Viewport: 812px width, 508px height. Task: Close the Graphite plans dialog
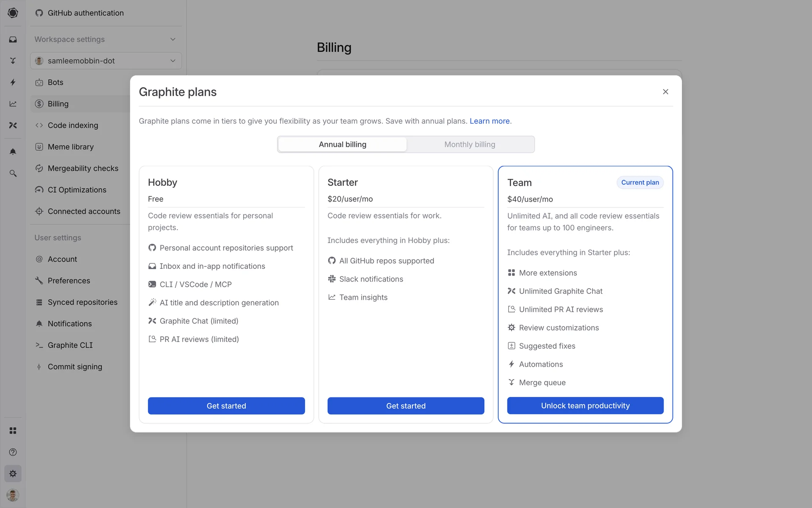tap(665, 92)
